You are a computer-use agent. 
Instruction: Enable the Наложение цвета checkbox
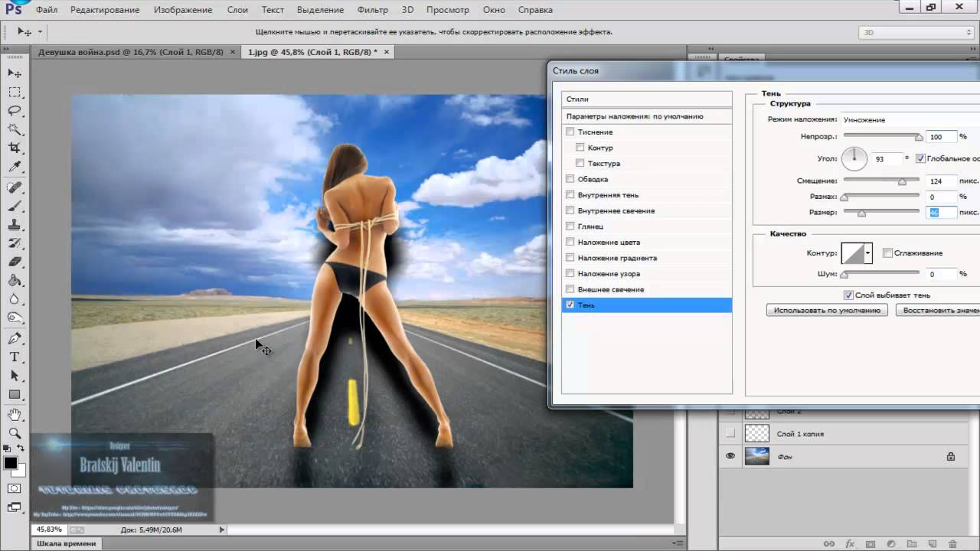coord(570,242)
